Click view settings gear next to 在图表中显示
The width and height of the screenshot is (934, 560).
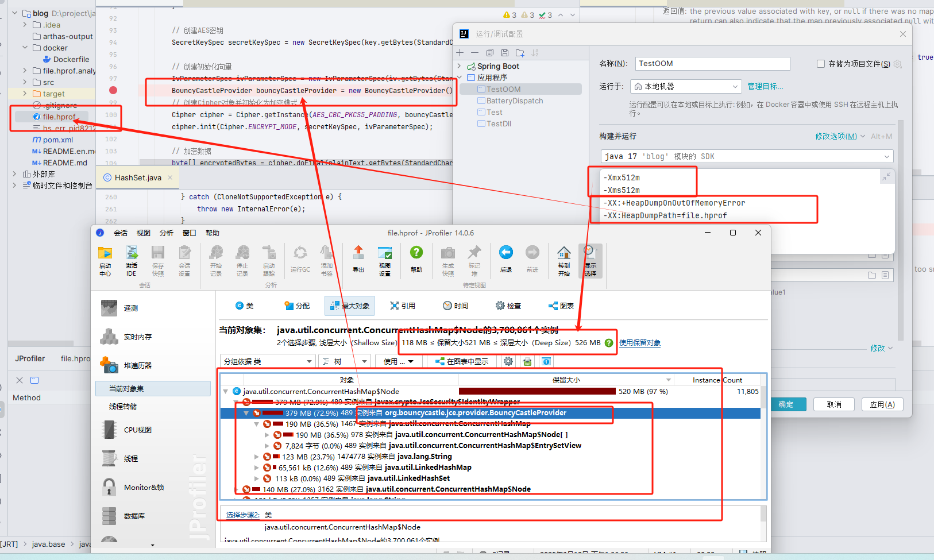pos(508,361)
